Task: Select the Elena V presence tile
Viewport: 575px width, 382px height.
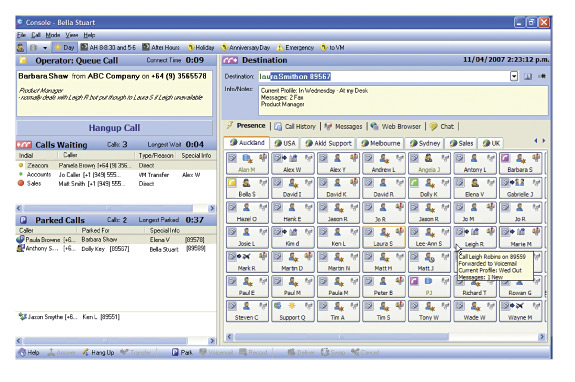Action: click(x=475, y=188)
